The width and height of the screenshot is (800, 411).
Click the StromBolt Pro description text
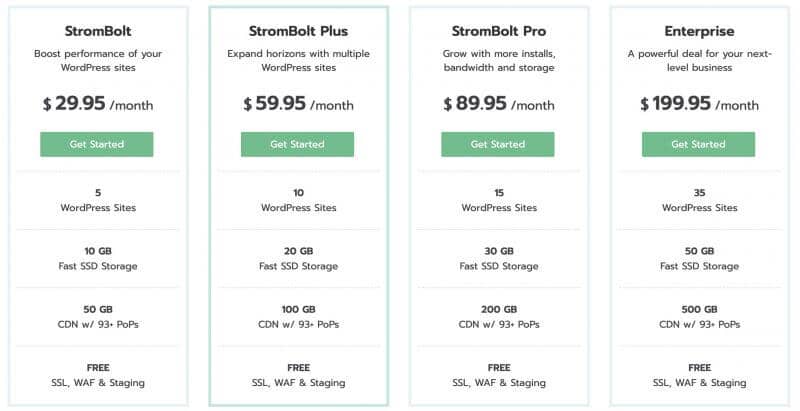[x=499, y=61]
